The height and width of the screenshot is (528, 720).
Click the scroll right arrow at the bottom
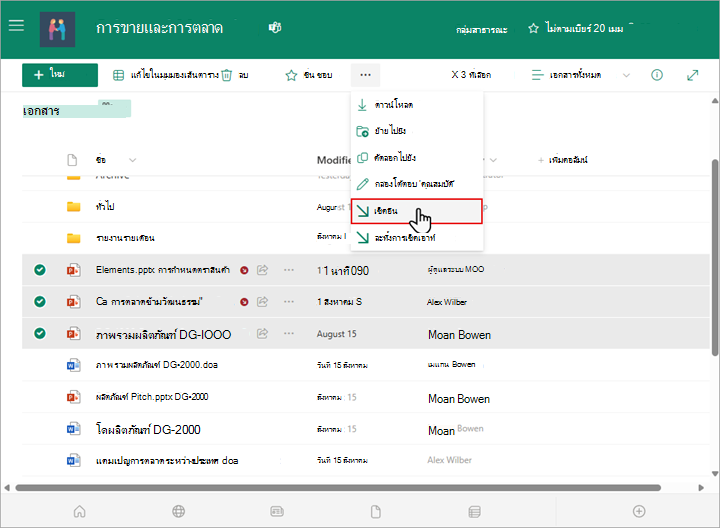pyautogui.click(x=701, y=488)
